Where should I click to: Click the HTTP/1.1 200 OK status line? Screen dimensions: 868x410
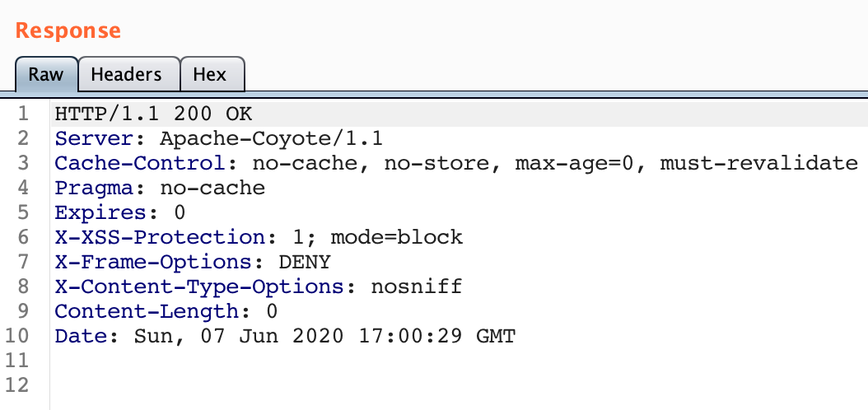153,114
